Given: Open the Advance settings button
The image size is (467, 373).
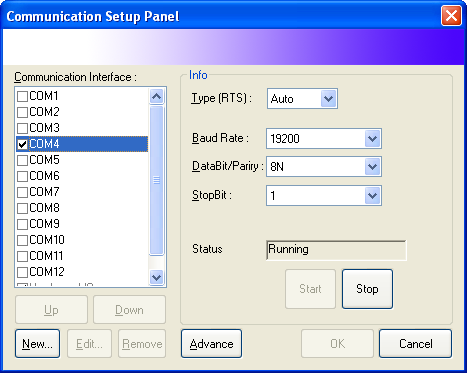Looking at the screenshot, I should pyautogui.click(x=211, y=344).
